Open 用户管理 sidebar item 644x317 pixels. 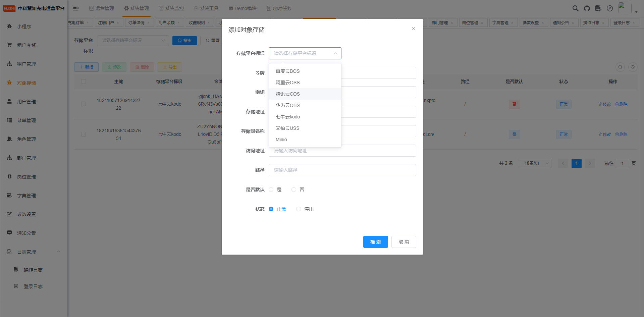34,102
